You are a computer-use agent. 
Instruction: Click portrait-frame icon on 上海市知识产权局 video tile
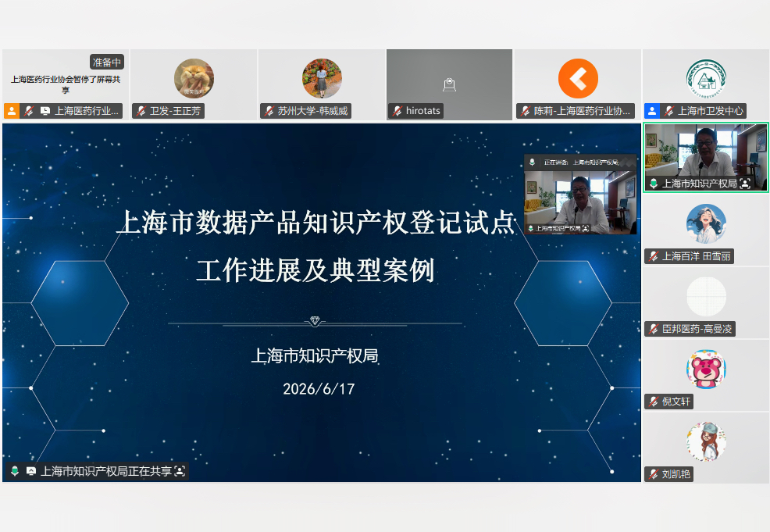point(745,184)
